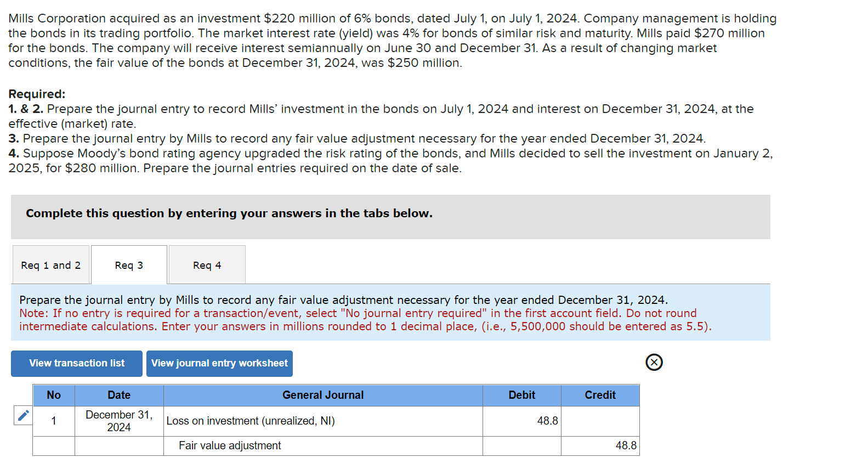The image size is (868, 463).
Task: Click the Fair value adjustment account field
Action: 229,445
